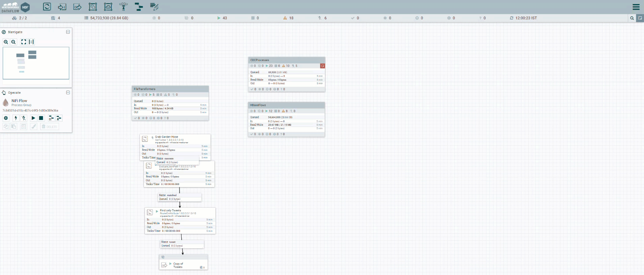
Task: Select the Grab Garden Hose processor name
Action: point(166,137)
